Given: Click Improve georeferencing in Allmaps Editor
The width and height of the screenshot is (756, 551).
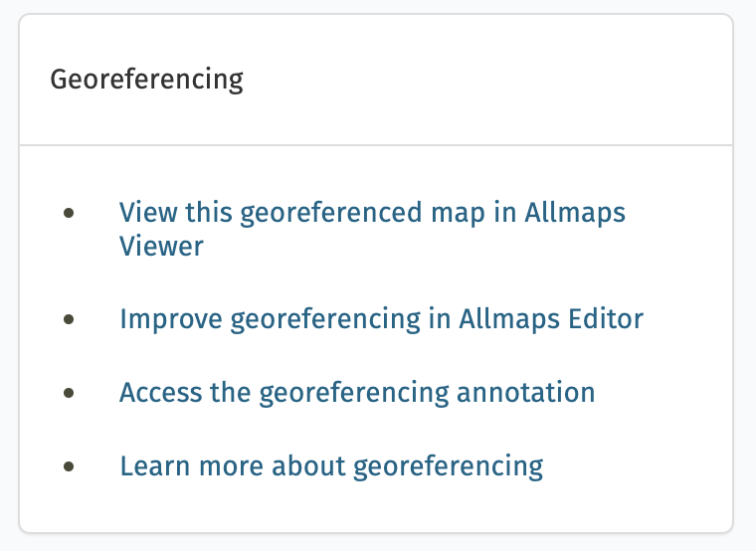Looking at the screenshot, I should tap(381, 319).
